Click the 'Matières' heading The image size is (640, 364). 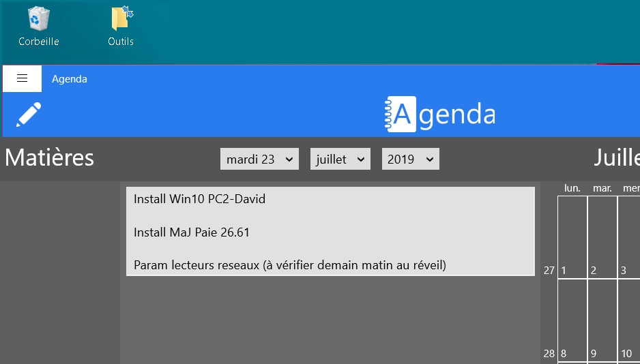click(x=49, y=157)
